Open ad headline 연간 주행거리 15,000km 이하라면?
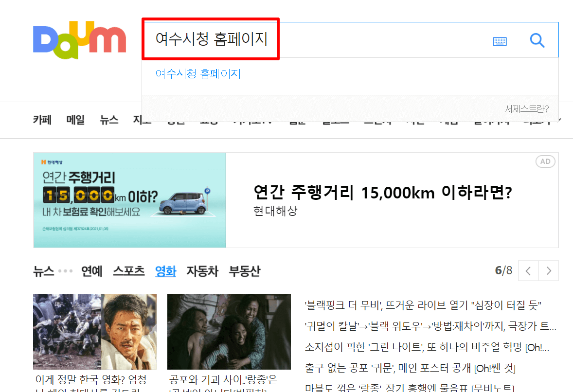 [383, 192]
